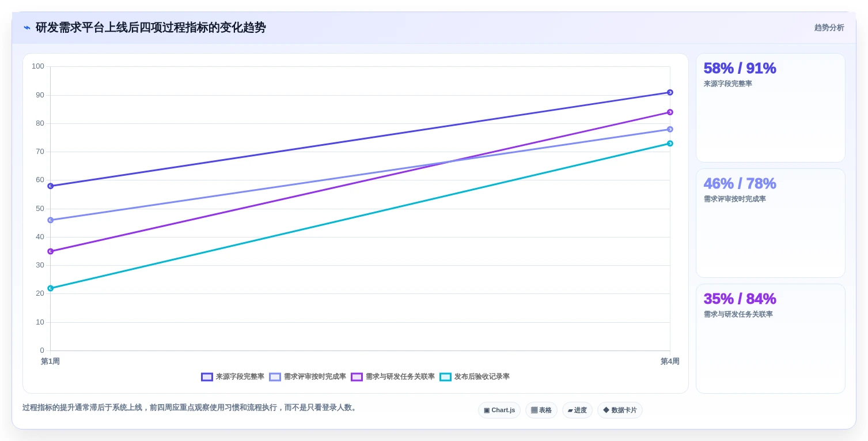Click 需求评审按时完成率 week 1 point at 46

(50, 220)
